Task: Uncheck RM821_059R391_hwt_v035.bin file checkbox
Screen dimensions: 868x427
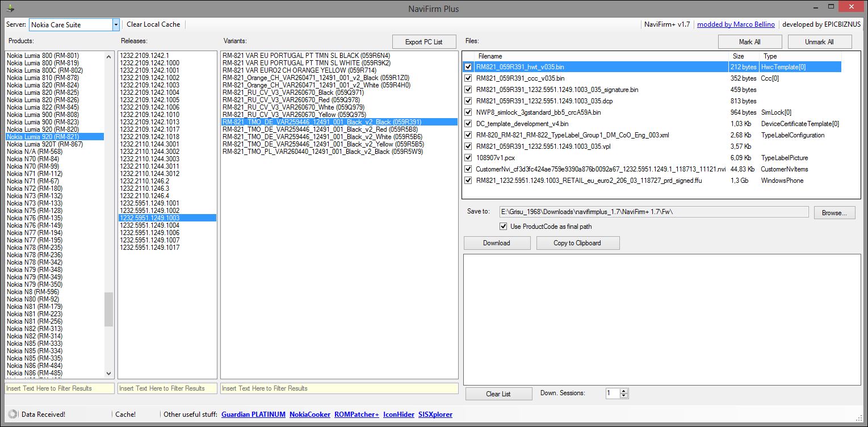Action: coord(468,67)
